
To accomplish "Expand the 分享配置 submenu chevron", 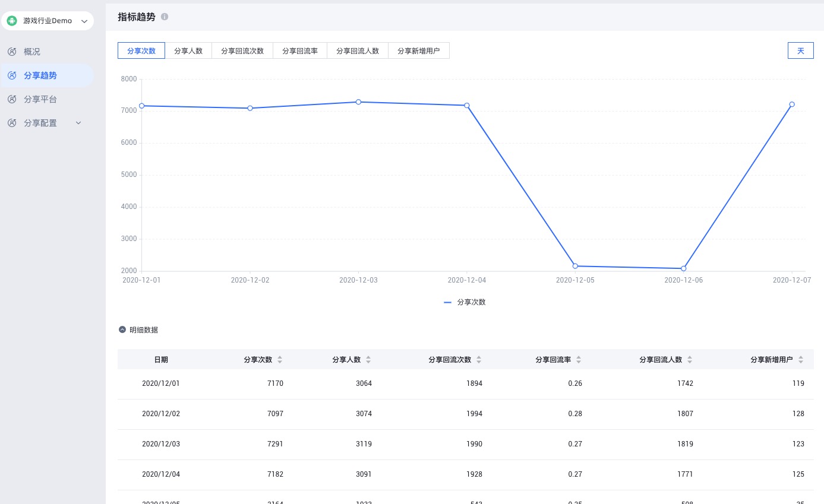I will tap(78, 123).
